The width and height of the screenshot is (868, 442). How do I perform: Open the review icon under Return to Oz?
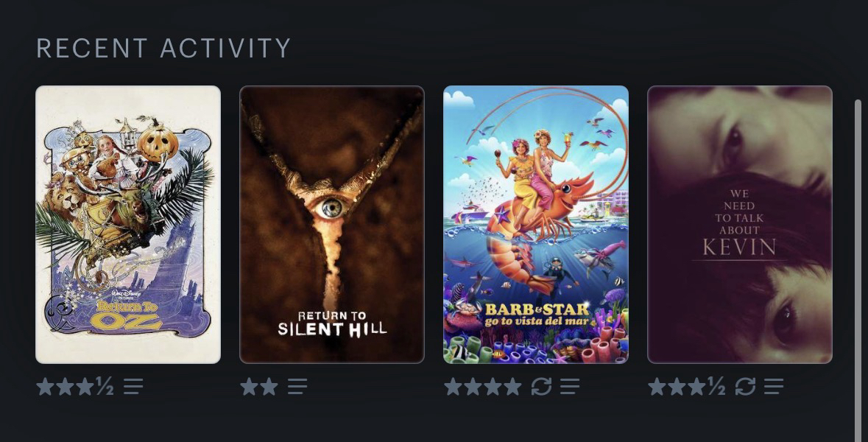(x=133, y=387)
